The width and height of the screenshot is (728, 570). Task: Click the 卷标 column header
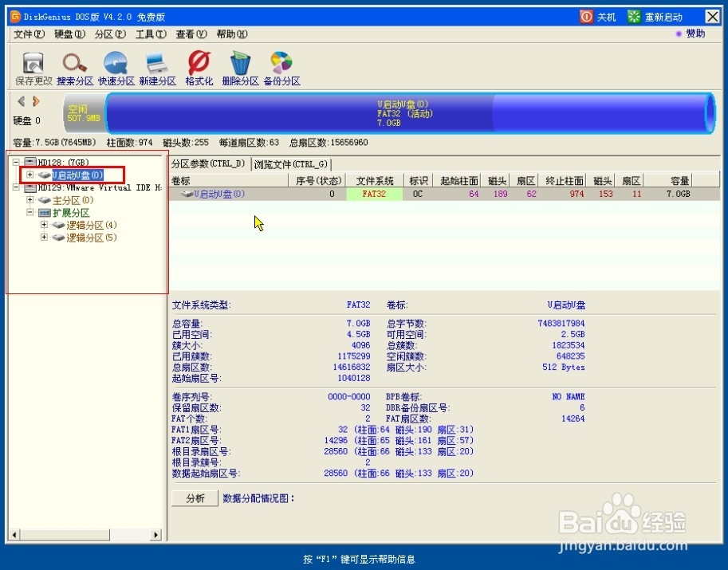coord(229,180)
